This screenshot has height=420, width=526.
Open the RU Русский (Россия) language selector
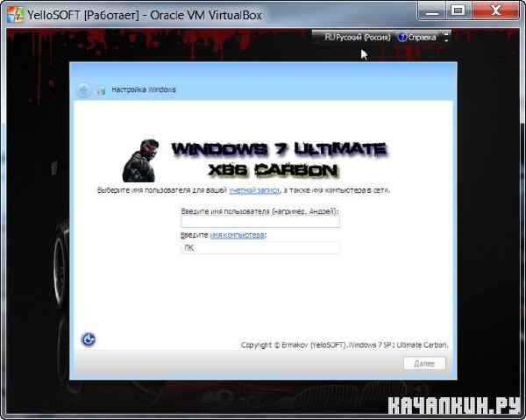tap(358, 37)
